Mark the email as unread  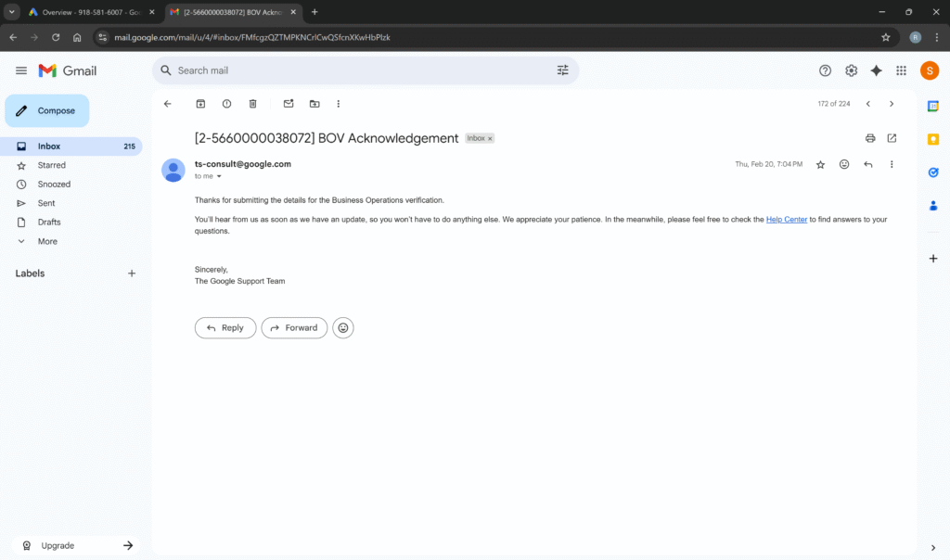coord(289,104)
